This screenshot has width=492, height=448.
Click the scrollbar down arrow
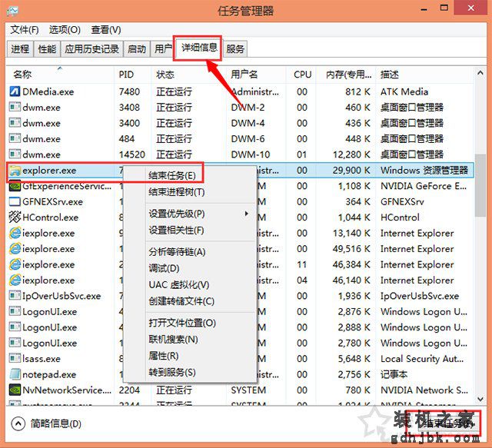(x=480, y=399)
